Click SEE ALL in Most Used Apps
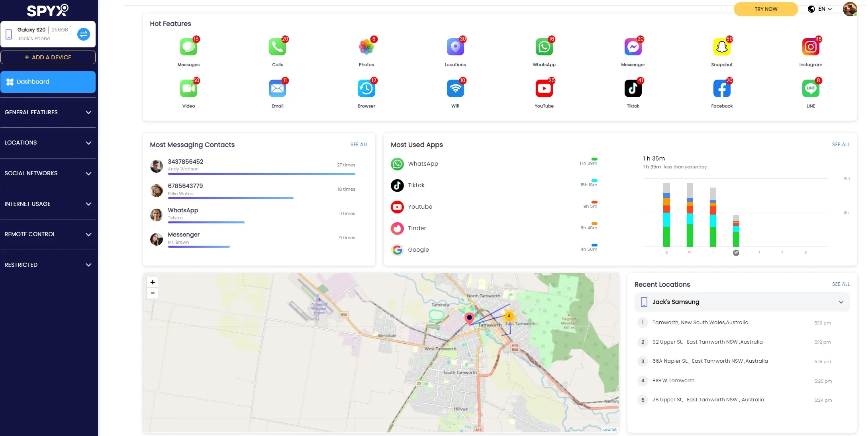 (841, 145)
